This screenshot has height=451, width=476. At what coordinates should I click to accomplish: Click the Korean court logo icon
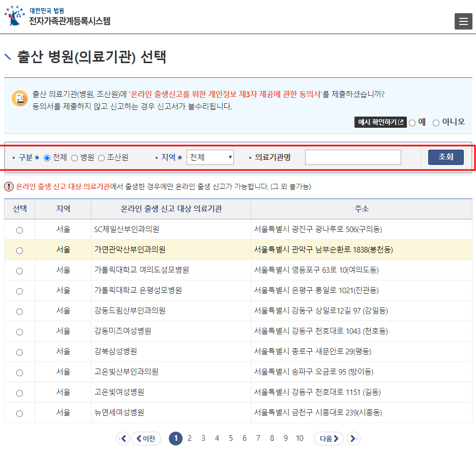click(x=15, y=16)
